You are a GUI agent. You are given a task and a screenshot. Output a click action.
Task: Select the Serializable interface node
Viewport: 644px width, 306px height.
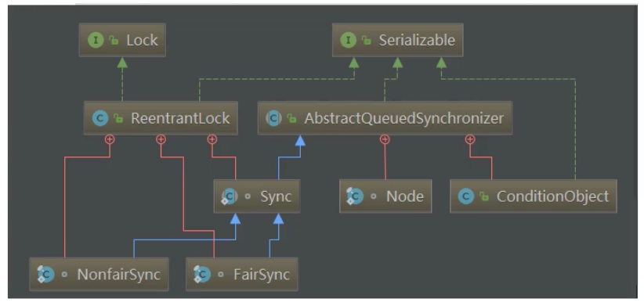tap(397, 40)
